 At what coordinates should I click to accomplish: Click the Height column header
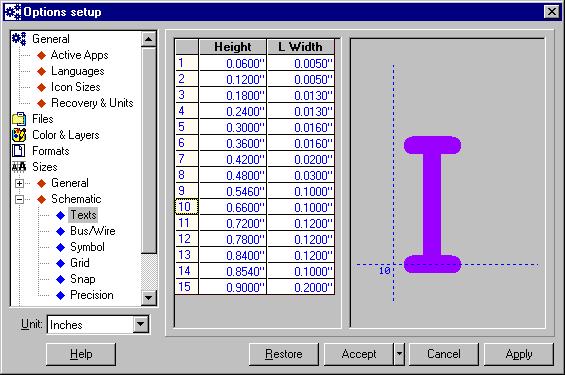(232, 47)
